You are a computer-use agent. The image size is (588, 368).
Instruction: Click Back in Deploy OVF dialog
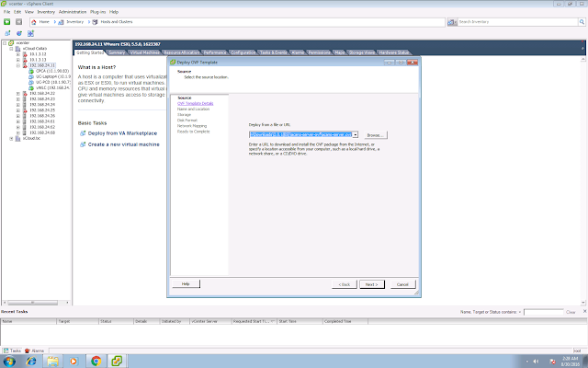point(344,284)
